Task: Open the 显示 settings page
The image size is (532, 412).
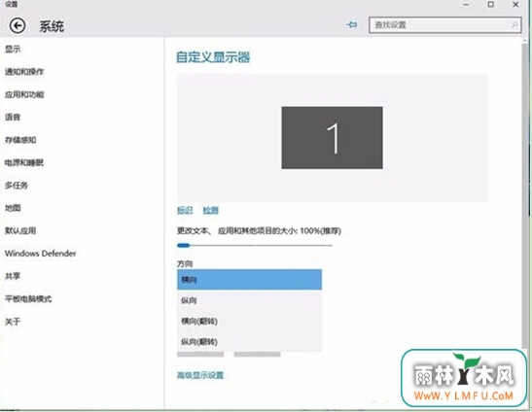Action: (13, 50)
